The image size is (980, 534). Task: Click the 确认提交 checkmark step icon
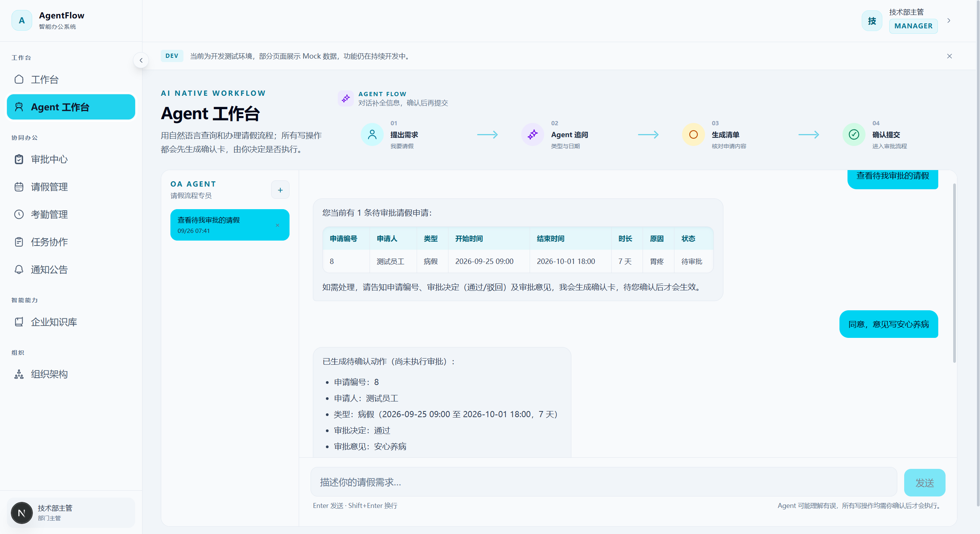tap(854, 134)
